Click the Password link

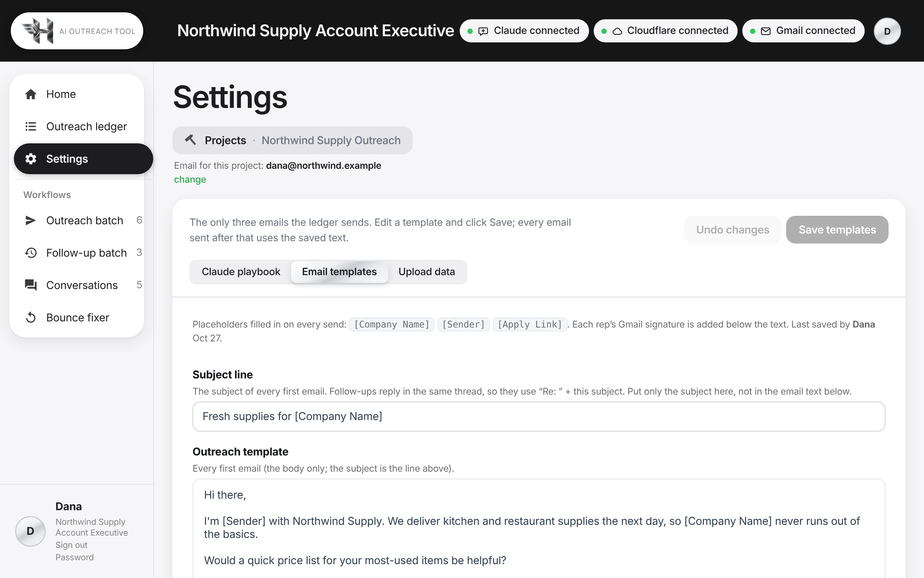pyautogui.click(x=74, y=557)
